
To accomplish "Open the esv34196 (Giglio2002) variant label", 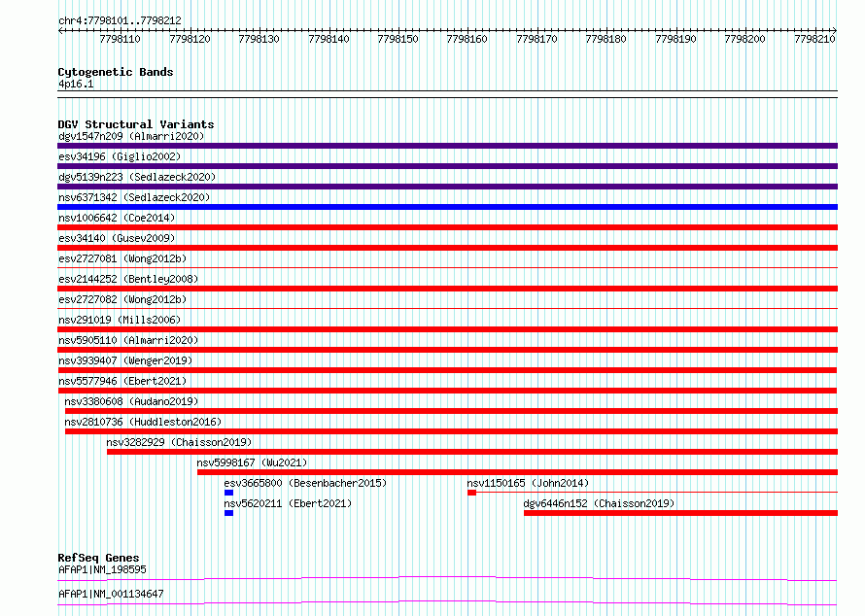I will pyautogui.click(x=120, y=156).
